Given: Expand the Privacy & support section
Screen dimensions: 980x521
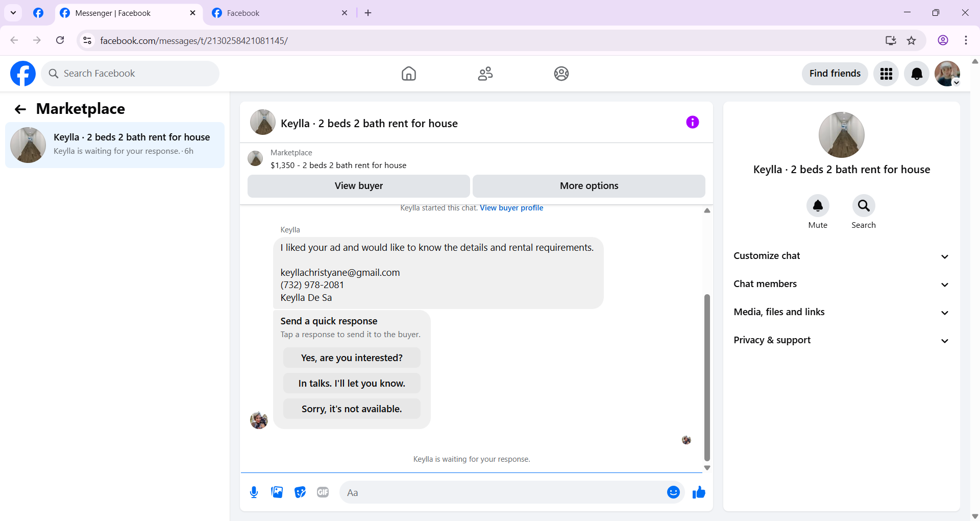Looking at the screenshot, I should [841, 340].
